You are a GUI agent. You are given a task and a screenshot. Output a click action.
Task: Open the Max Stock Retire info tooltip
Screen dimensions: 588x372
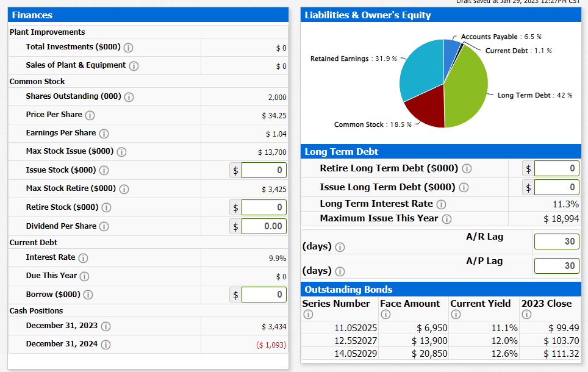(124, 188)
